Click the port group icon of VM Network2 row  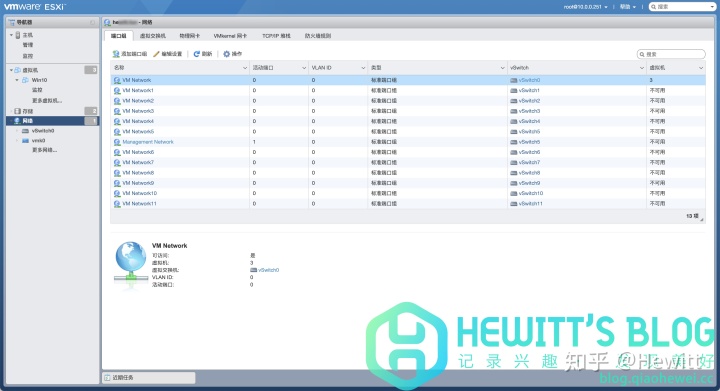click(x=117, y=101)
